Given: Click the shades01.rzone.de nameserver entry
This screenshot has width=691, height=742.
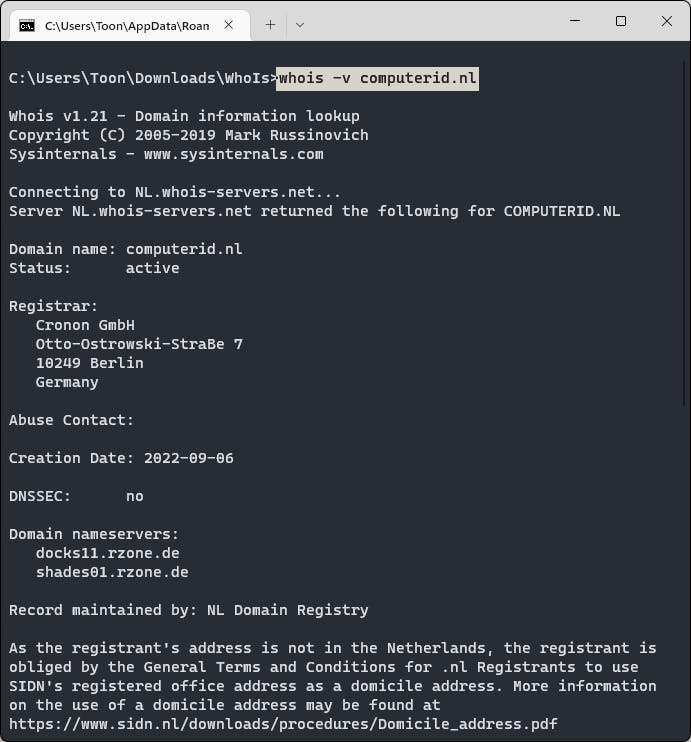Looking at the screenshot, I should click(x=112, y=572).
